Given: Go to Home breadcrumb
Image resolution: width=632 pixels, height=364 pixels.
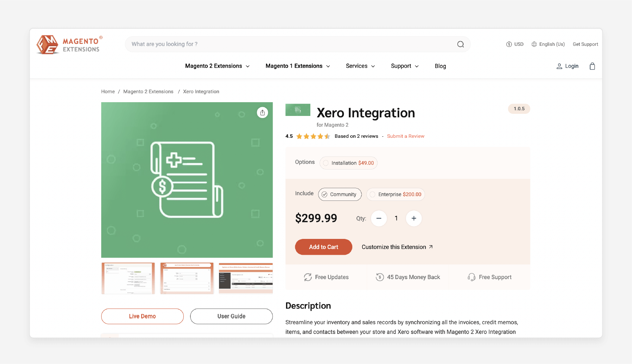Looking at the screenshot, I should click(x=108, y=92).
